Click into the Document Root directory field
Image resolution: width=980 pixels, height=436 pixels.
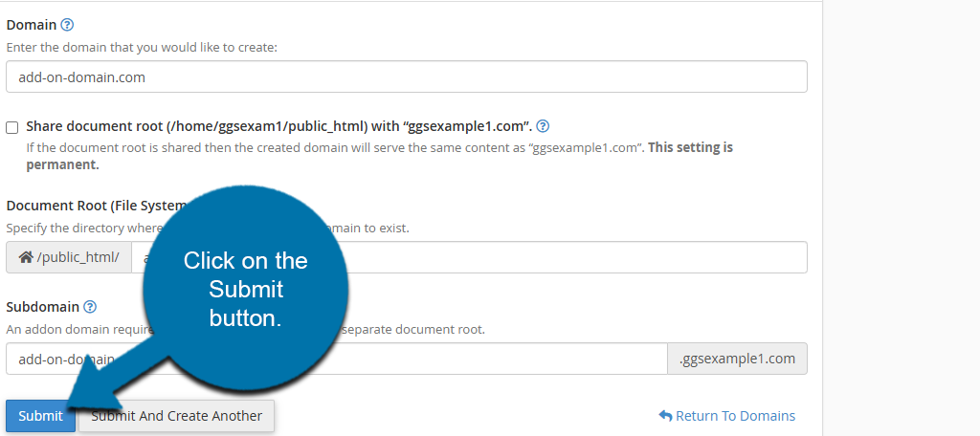pos(574,257)
